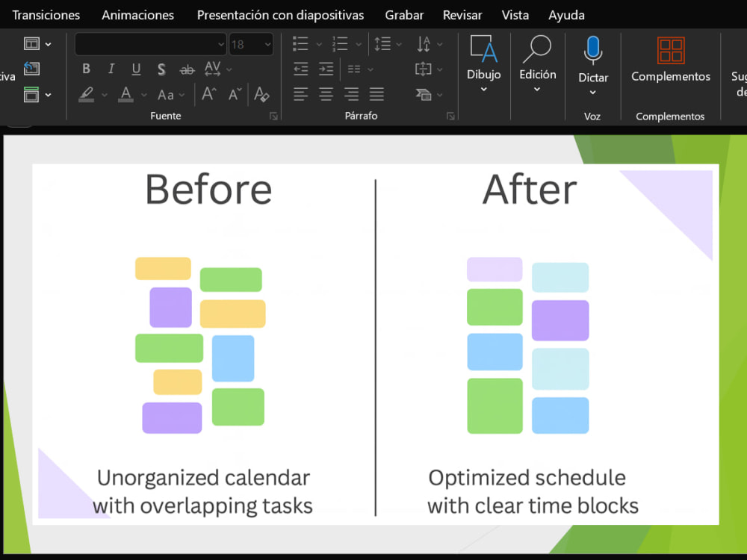Justify paragraph text

376,94
